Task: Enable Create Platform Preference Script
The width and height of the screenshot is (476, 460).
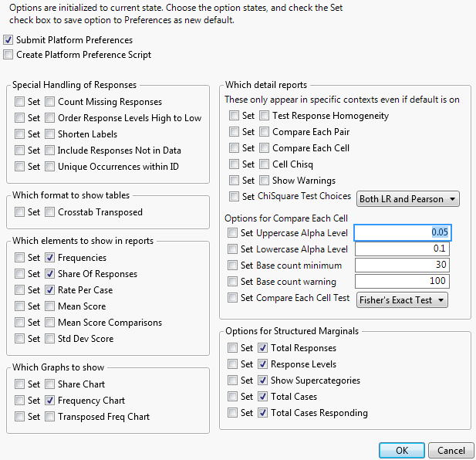Action: pyautogui.click(x=8, y=55)
